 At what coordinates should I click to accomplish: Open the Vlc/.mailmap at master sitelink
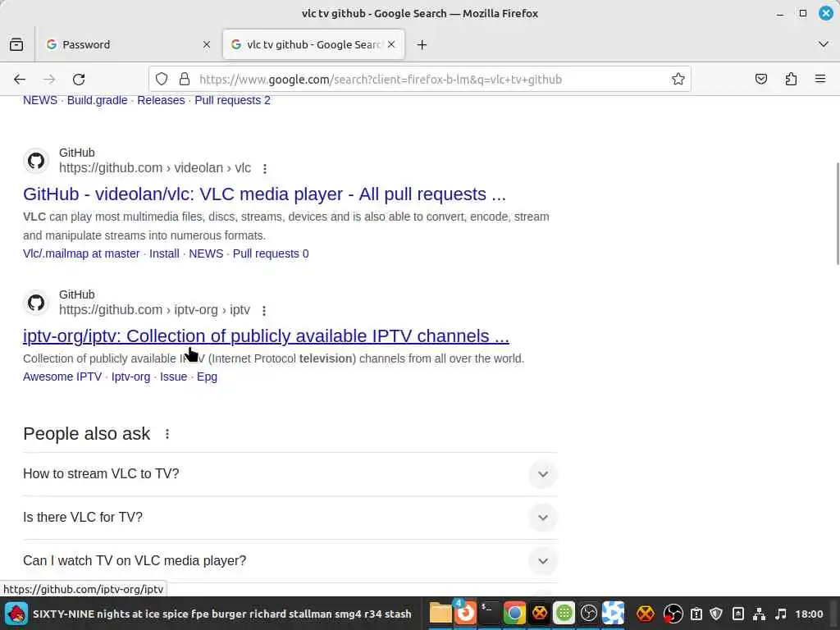pos(81,254)
